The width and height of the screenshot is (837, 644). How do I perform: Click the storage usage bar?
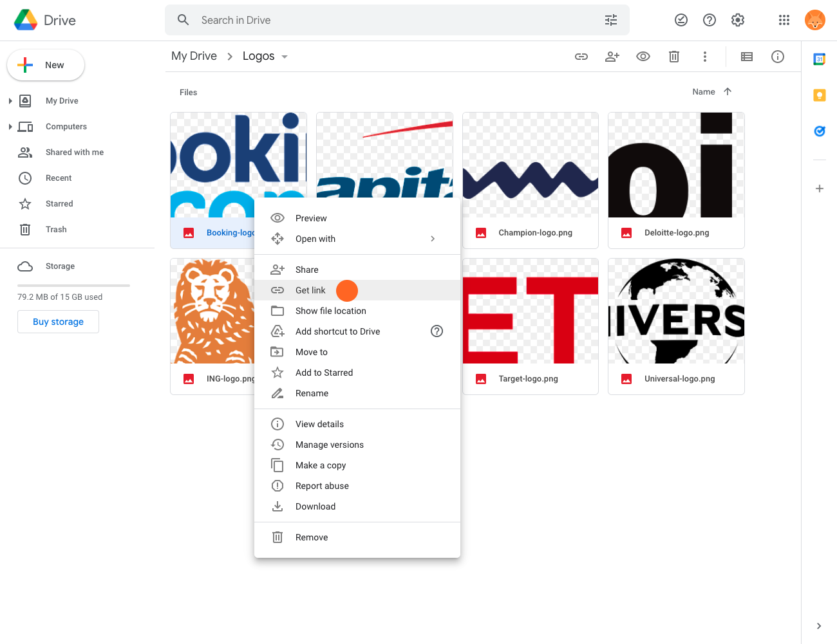tap(73, 285)
